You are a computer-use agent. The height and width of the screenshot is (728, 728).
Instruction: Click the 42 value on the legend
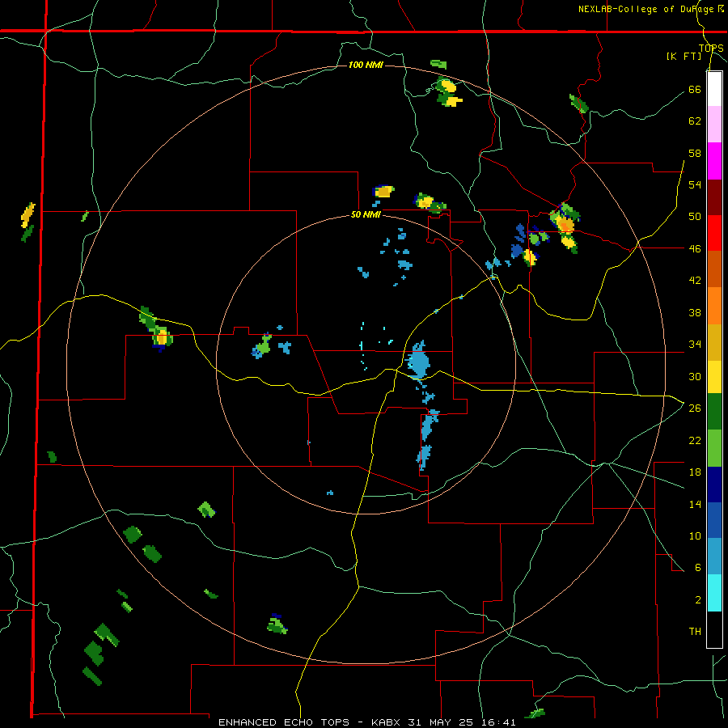pos(695,281)
